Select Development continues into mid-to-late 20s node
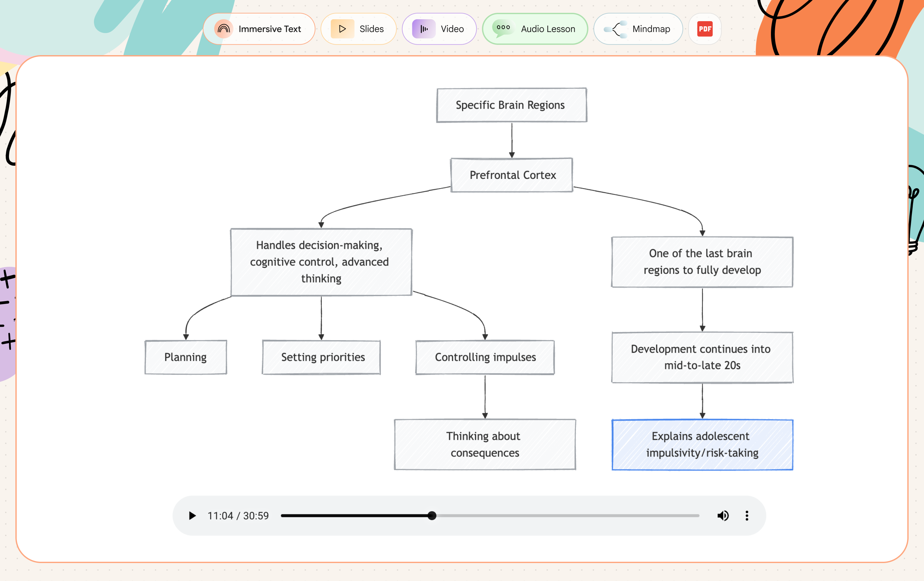Screen dimensions: 924x581 tap(702, 357)
